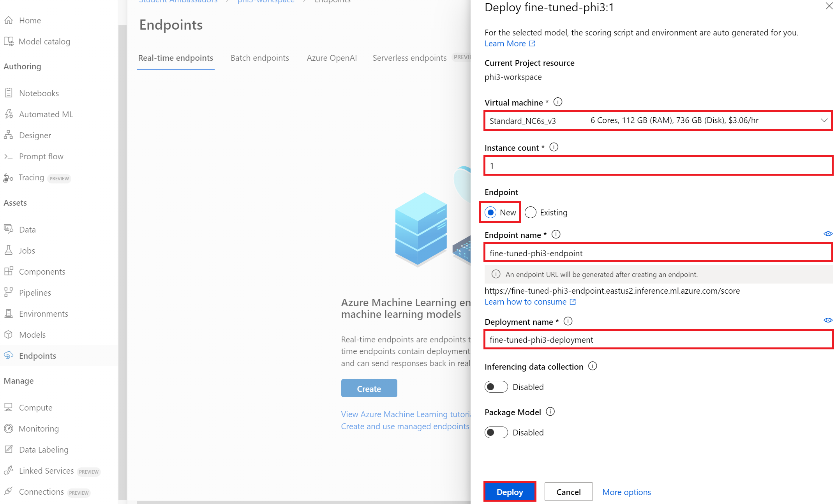Viewport: 836px width, 504px height.
Task: Click the Deployment name input field
Action: click(x=658, y=340)
